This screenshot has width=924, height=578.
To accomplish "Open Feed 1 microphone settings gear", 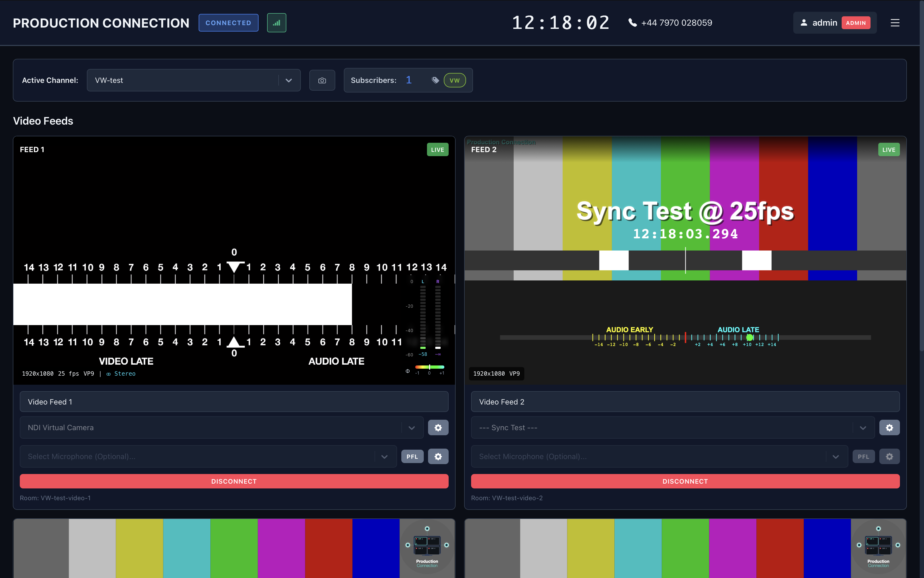I will pos(438,456).
